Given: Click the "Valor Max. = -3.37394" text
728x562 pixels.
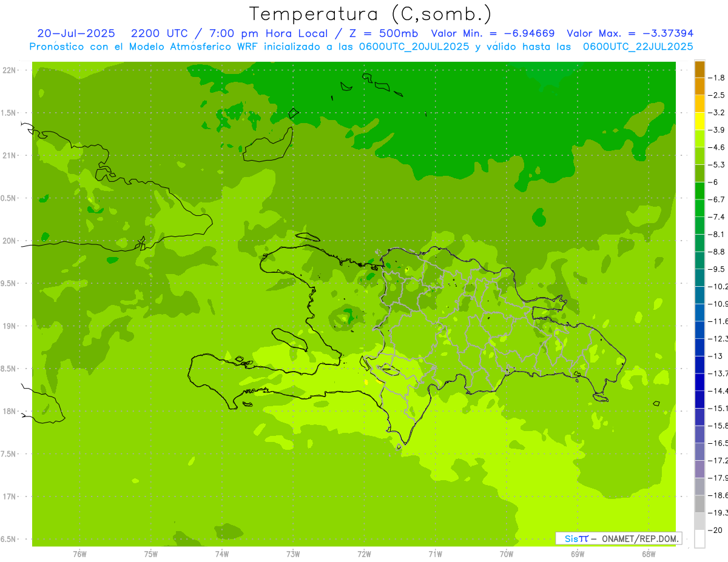Looking at the screenshot, I should (630, 33).
